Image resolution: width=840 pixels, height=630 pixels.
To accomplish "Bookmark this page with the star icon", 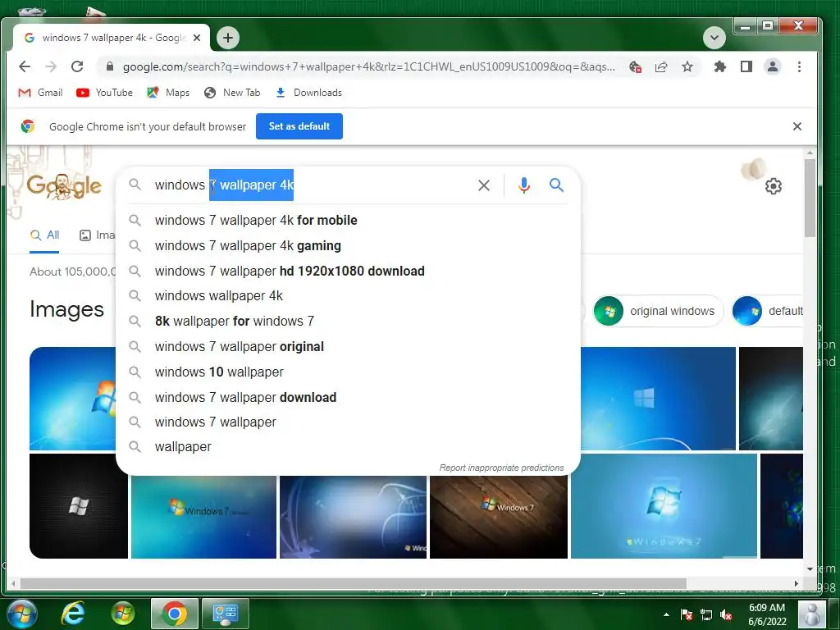I will click(687, 66).
